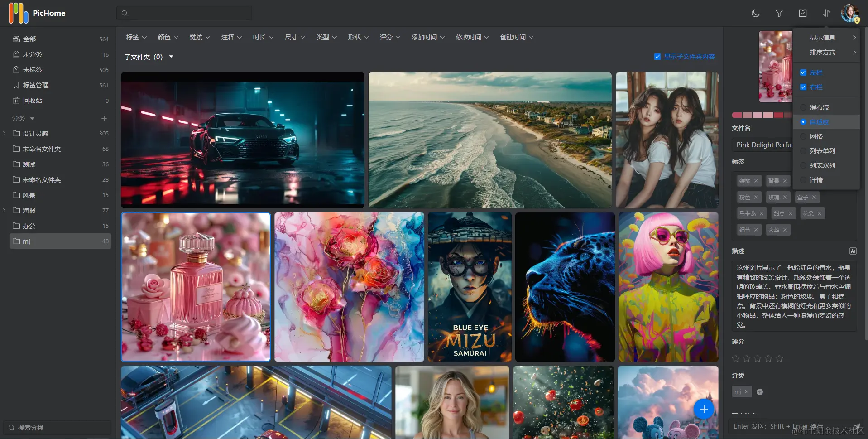Screen dimensions: 868x439
Task: Collapse the 分类 section header
Action: pos(23,118)
